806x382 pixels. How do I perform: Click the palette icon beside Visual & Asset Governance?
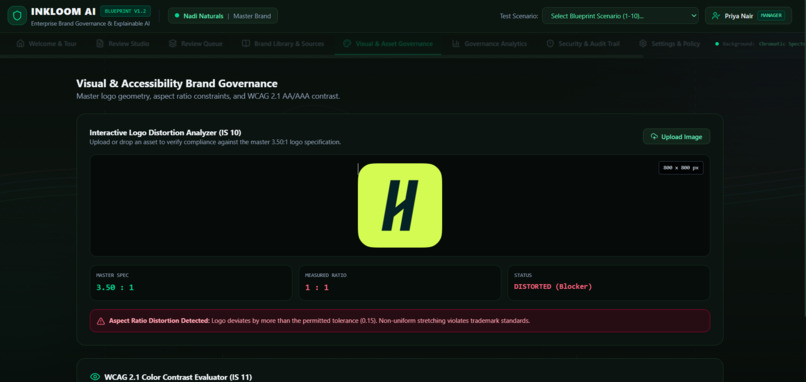click(347, 44)
